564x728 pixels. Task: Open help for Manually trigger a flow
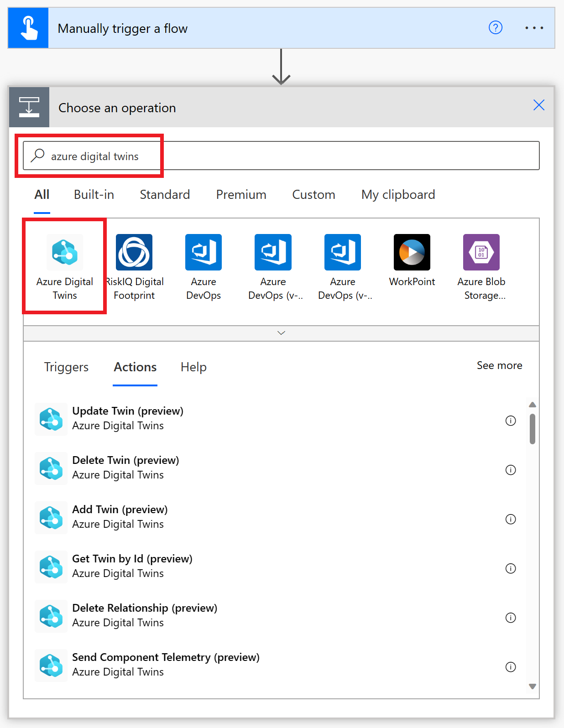496,28
